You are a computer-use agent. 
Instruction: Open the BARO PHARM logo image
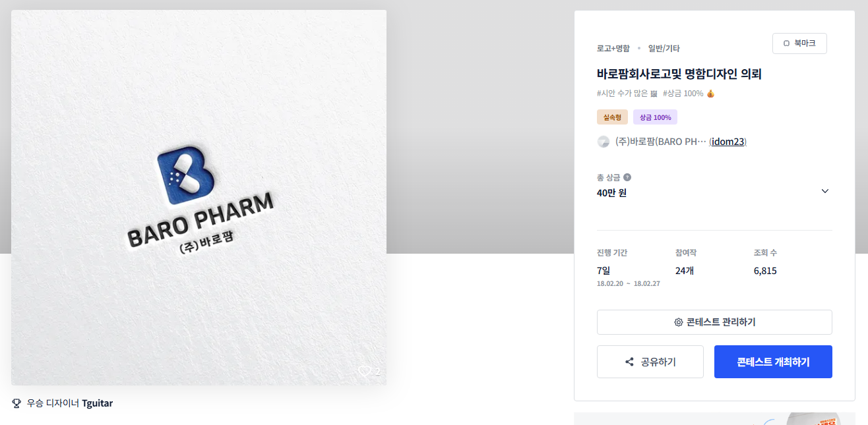199,198
